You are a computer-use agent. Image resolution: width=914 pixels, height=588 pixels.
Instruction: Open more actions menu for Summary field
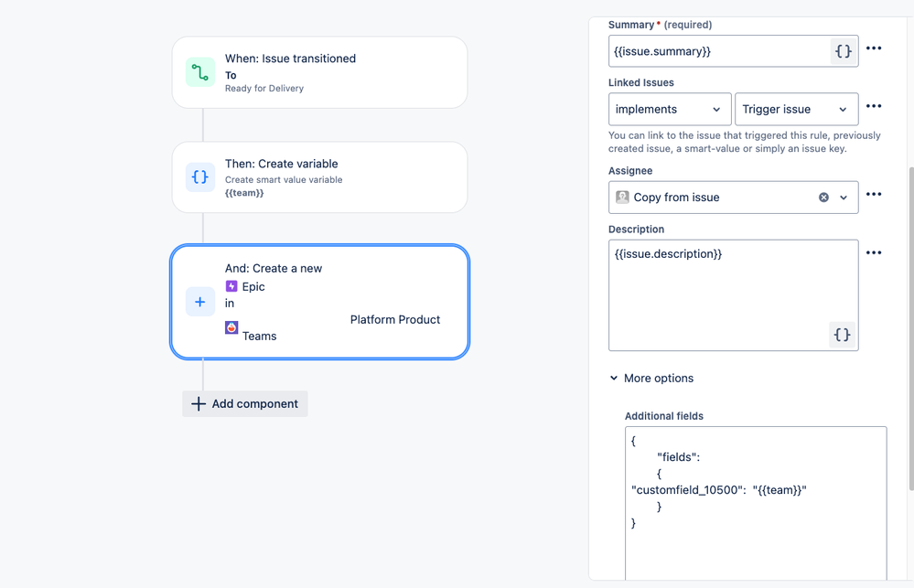[x=873, y=48]
